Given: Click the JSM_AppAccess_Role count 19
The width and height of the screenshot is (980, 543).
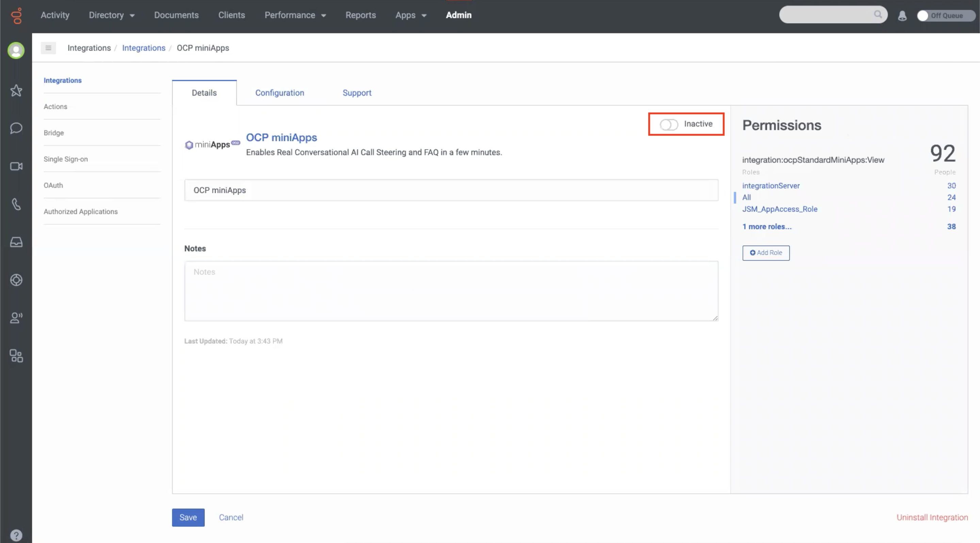Looking at the screenshot, I should (x=951, y=209).
